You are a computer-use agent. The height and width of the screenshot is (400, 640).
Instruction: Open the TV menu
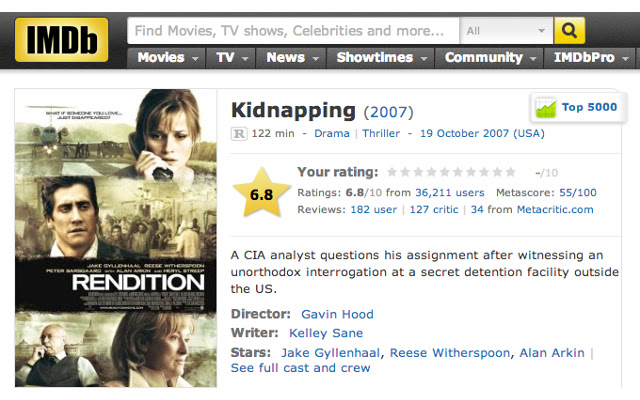[231, 58]
